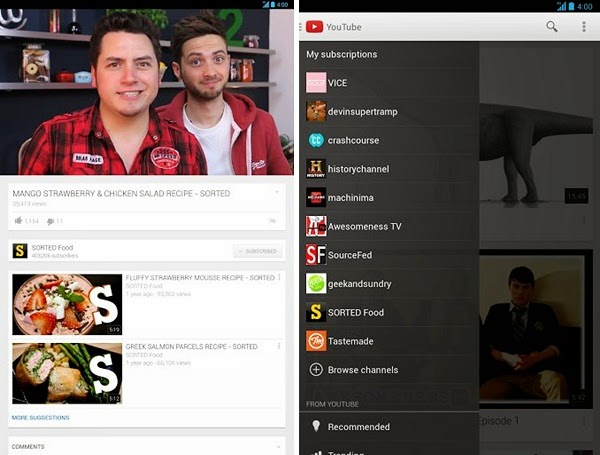
Task: Click the Awesomeness TV avatar icon
Action: [x=316, y=226]
